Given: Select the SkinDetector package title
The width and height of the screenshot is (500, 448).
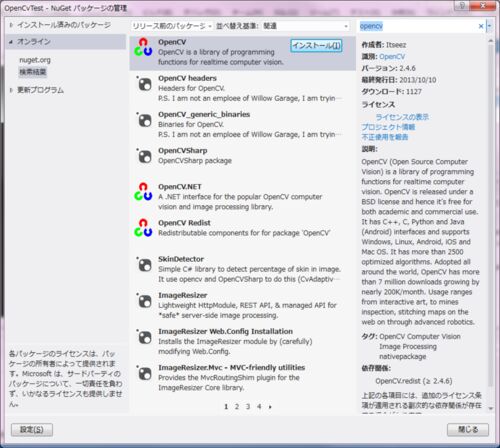Looking at the screenshot, I should (x=181, y=259).
